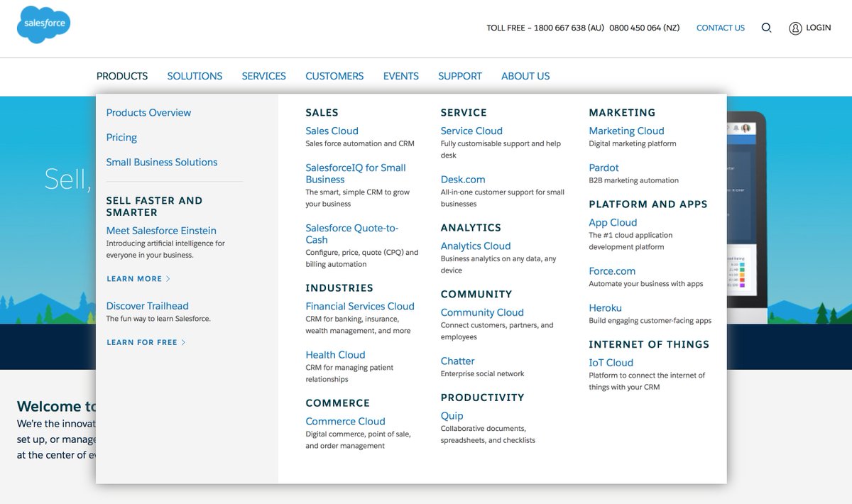Viewport: 852px width, 504px height.
Task: Open the Pricing page link
Action: [x=121, y=138]
